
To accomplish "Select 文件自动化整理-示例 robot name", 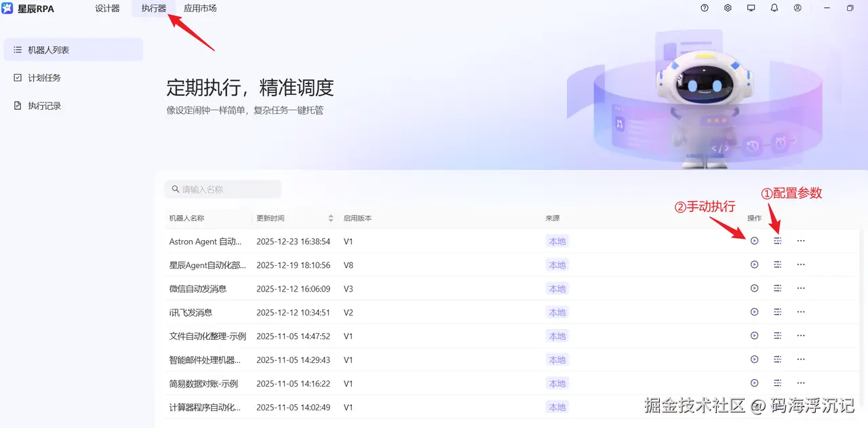I will (208, 336).
